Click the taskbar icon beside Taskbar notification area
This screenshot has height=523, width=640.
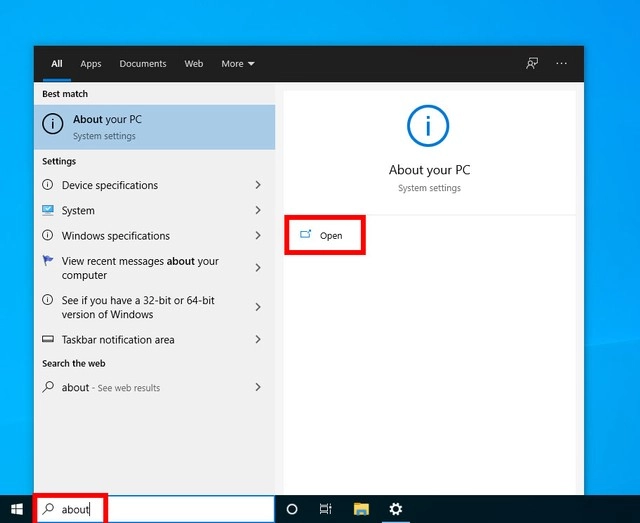click(48, 339)
